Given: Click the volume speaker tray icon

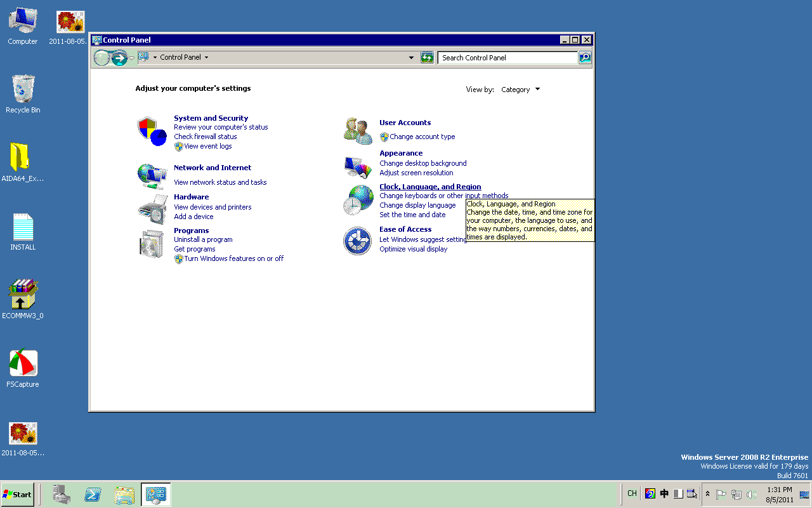Looking at the screenshot, I should click(x=752, y=494).
